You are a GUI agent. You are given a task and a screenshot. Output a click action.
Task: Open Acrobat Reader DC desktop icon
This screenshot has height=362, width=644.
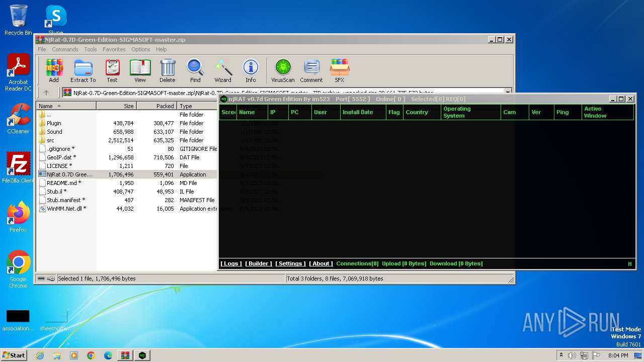18,73
